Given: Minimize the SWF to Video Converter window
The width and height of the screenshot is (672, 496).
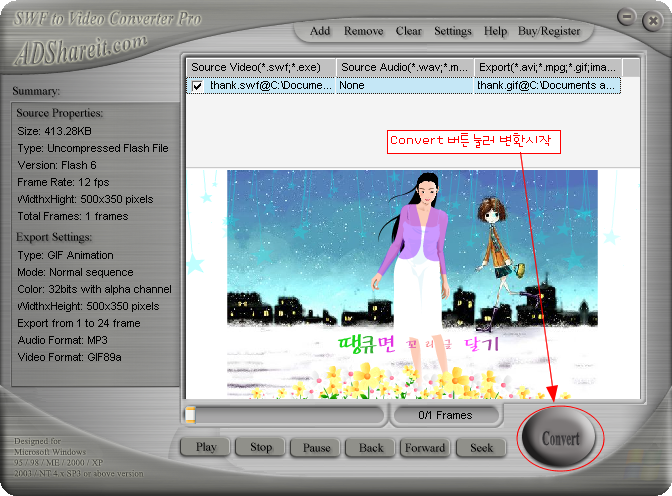Looking at the screenshot, I should point(626,17).
